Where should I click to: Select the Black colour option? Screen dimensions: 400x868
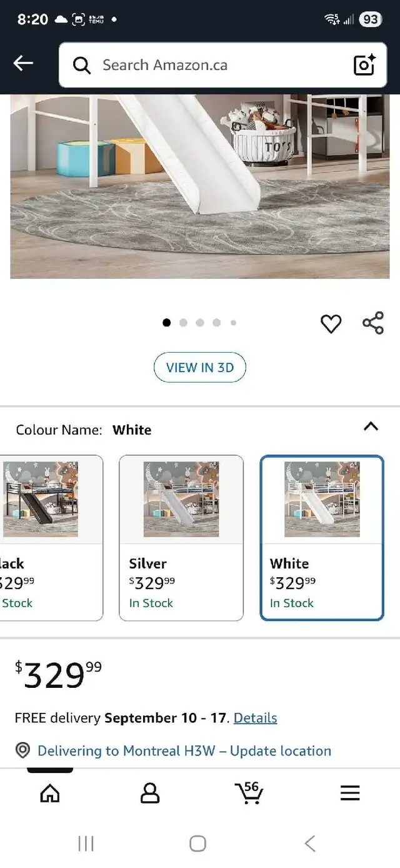coord(50,538)
